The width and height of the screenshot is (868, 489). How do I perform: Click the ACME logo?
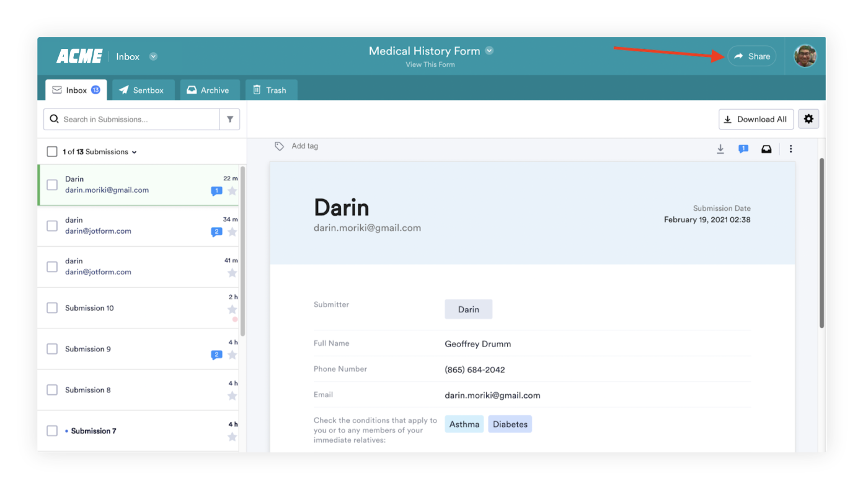pyautogui.click(x=79, y=56)
